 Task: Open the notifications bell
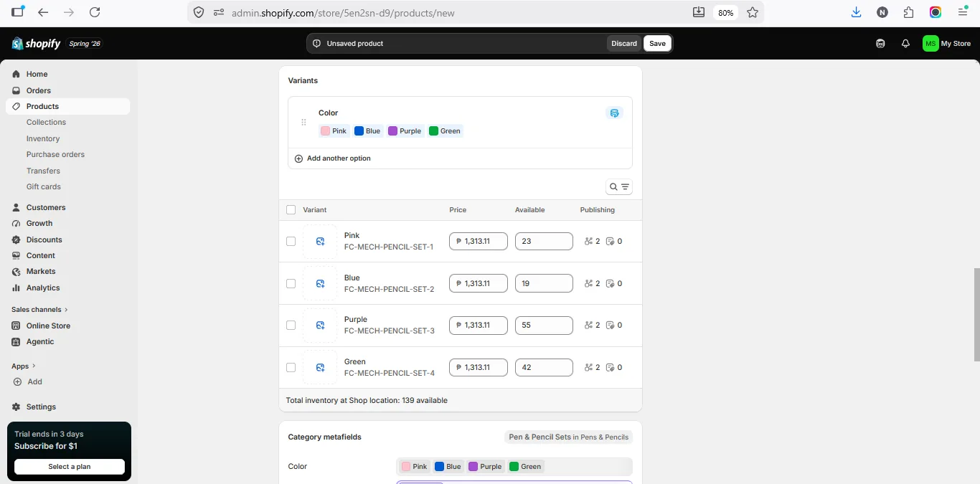(906, 43)
